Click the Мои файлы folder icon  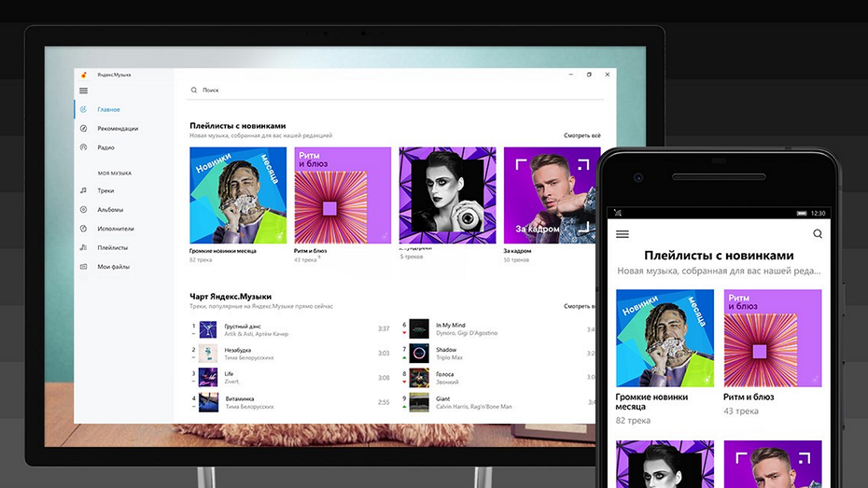point(84,267)
